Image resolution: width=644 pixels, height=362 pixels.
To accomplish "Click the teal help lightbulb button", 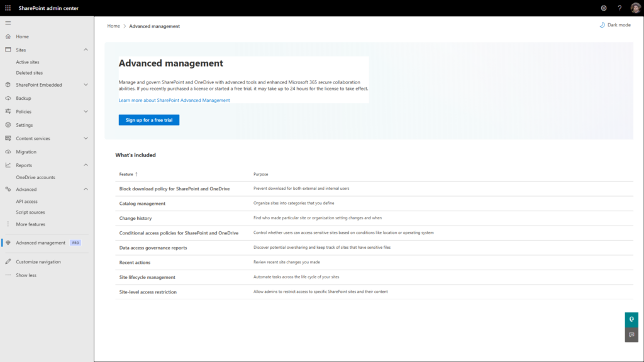I will (x=631, y=319).
